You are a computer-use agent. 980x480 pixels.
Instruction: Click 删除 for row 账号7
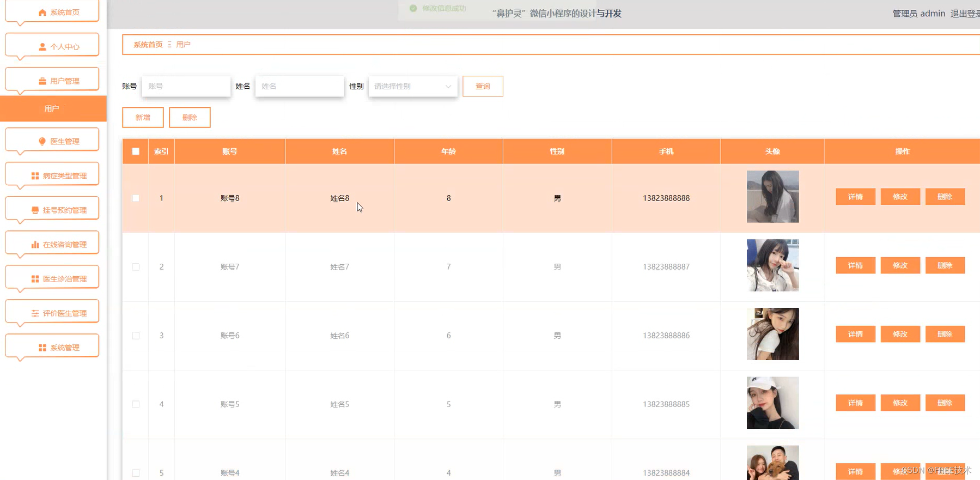coord(945,265)
